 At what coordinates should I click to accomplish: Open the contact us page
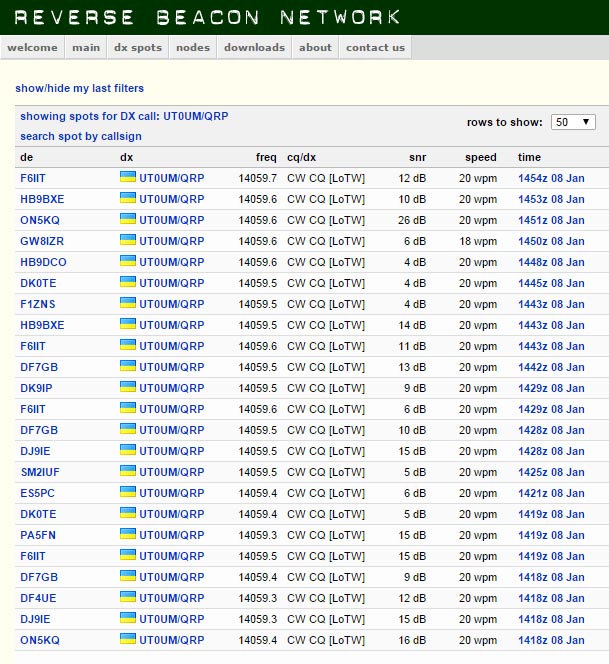375,47
